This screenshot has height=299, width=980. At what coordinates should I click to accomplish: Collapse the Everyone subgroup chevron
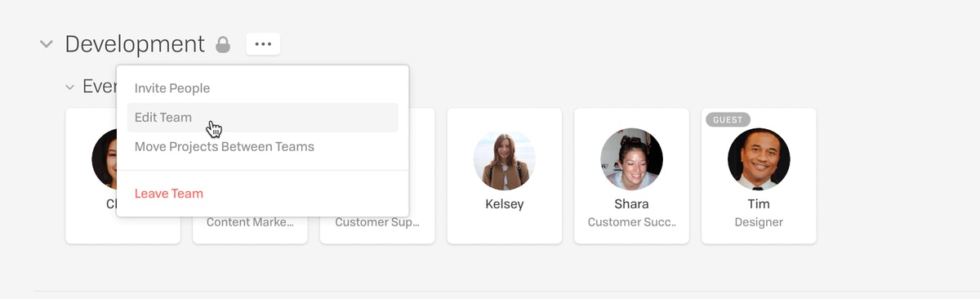(71, 87)
